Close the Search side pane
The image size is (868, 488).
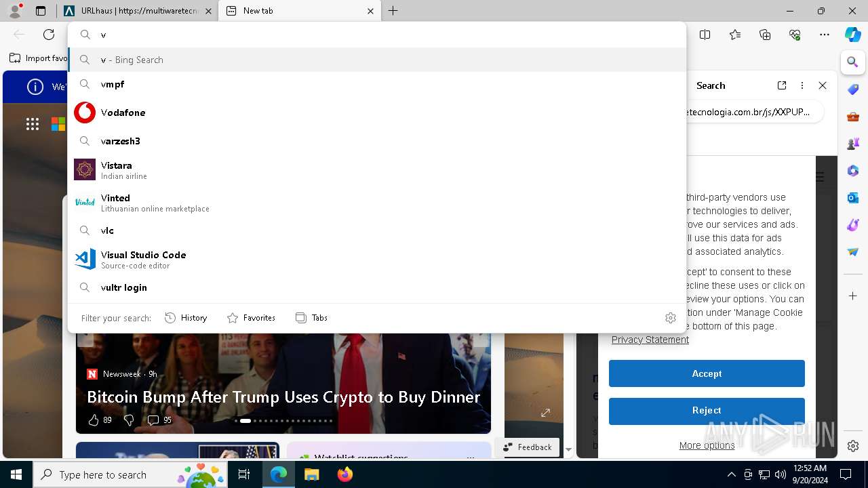(823, 85)
